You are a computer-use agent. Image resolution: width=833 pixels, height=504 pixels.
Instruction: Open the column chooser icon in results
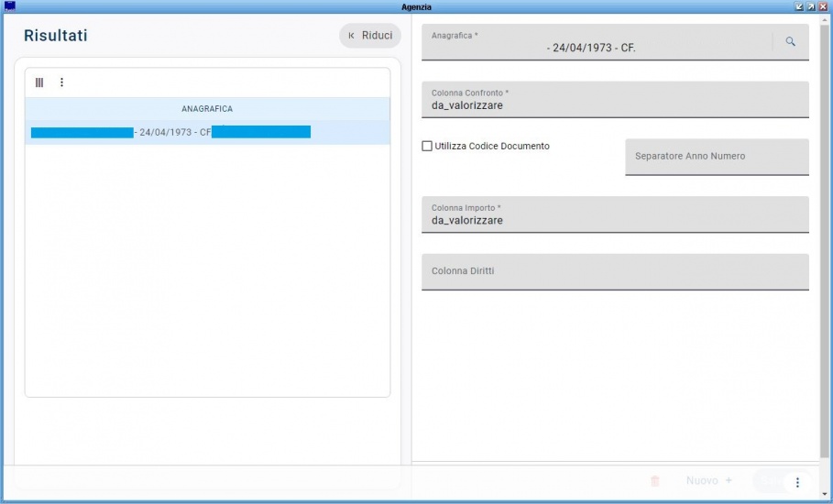click(39, 82)
